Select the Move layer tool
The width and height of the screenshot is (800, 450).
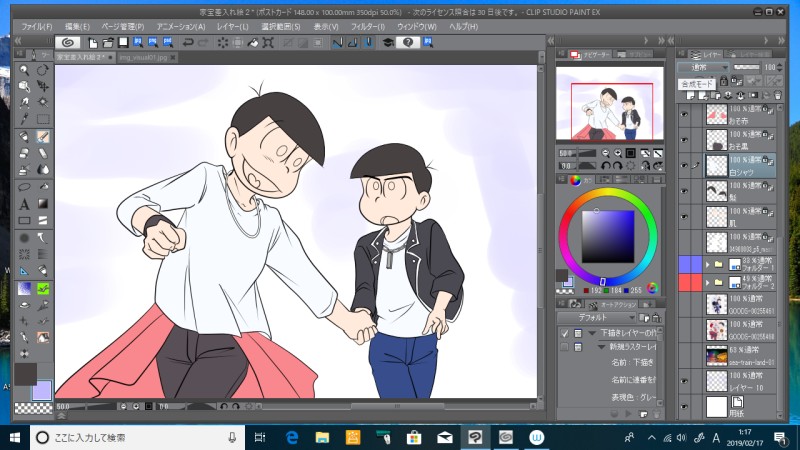point(43,86)
